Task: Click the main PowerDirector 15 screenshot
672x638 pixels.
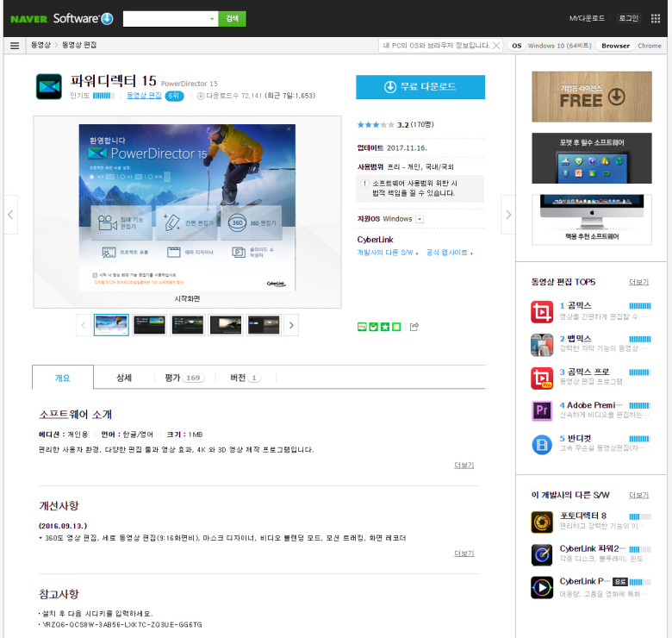Action: [187, 208]
